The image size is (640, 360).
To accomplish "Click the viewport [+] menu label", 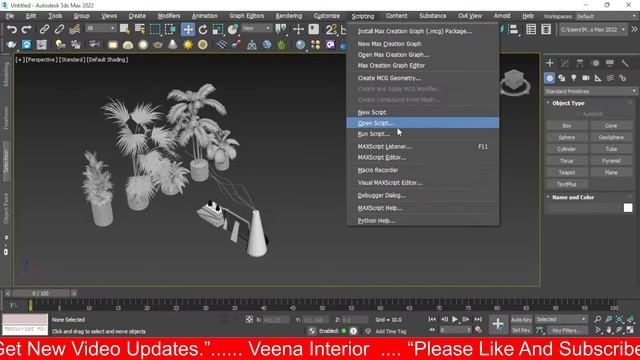I will click(19, 60).
